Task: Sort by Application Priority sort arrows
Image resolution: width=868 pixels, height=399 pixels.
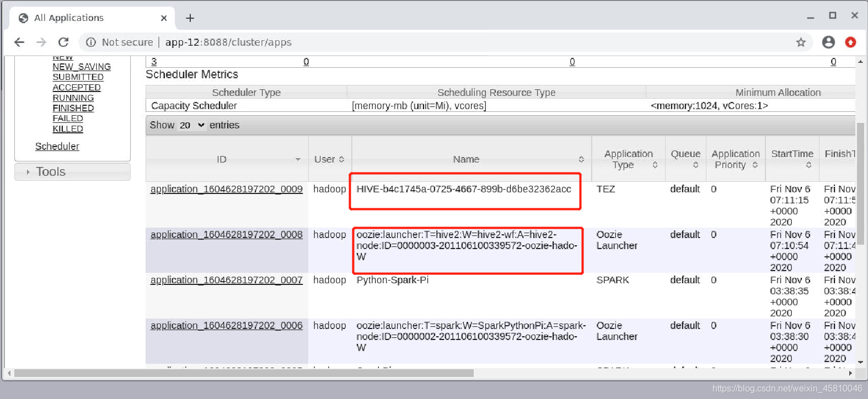Action: (x=755, y=165)
